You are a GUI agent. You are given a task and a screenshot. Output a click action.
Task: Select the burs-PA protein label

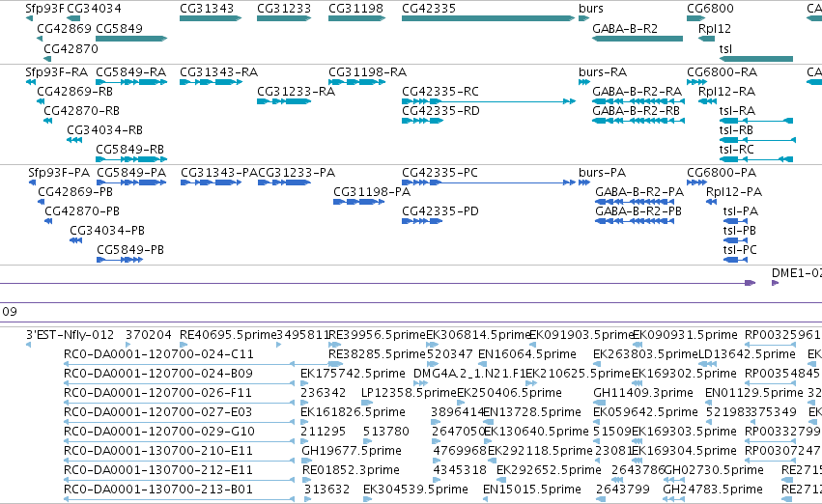point(603,173)
